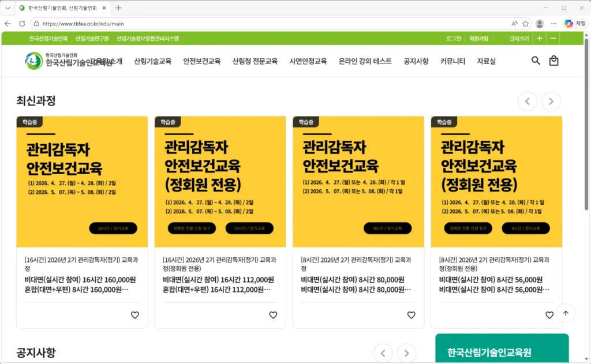
Task: Open the site search magnifier icon
Action: click(536, 61)
